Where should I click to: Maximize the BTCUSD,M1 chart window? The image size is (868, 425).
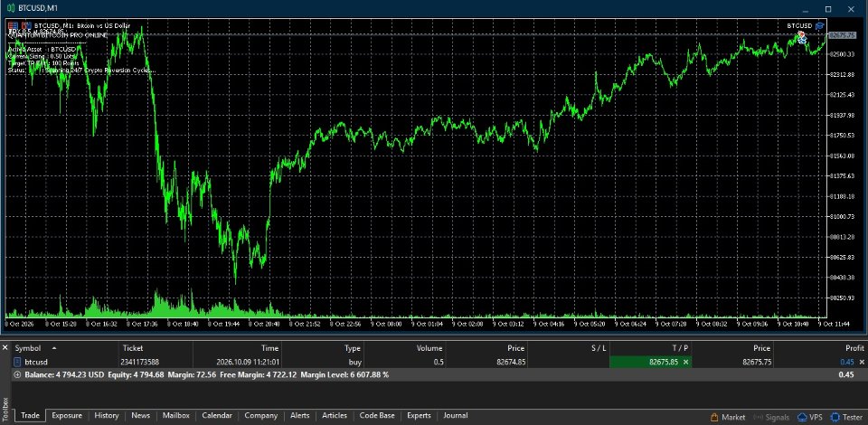(x=828, y=8)
